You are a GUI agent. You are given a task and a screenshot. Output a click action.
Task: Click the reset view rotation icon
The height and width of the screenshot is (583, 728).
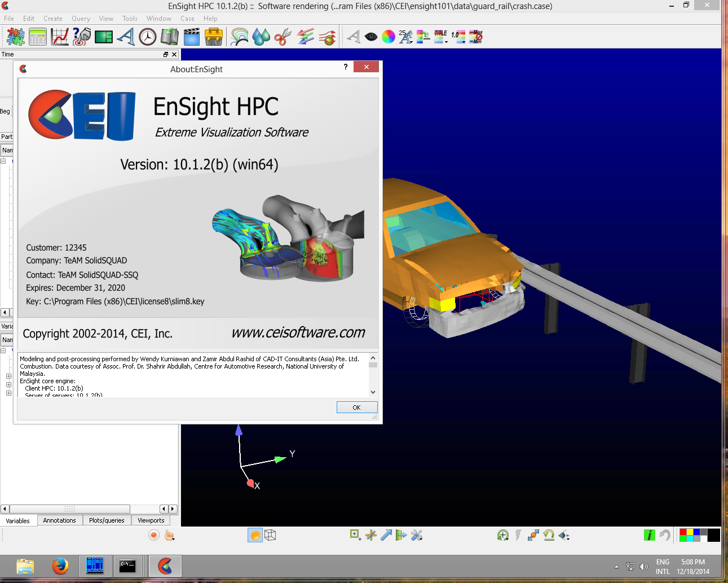click(x=549, y=535)
